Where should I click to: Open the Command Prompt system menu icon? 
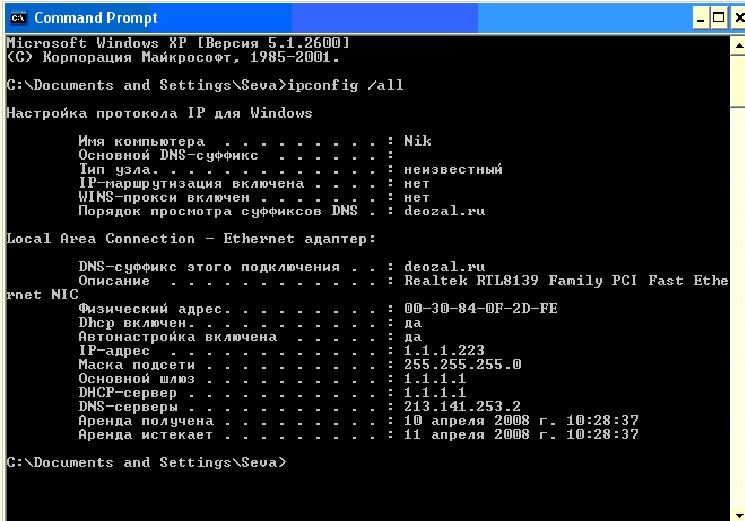(x=19, y=18)
